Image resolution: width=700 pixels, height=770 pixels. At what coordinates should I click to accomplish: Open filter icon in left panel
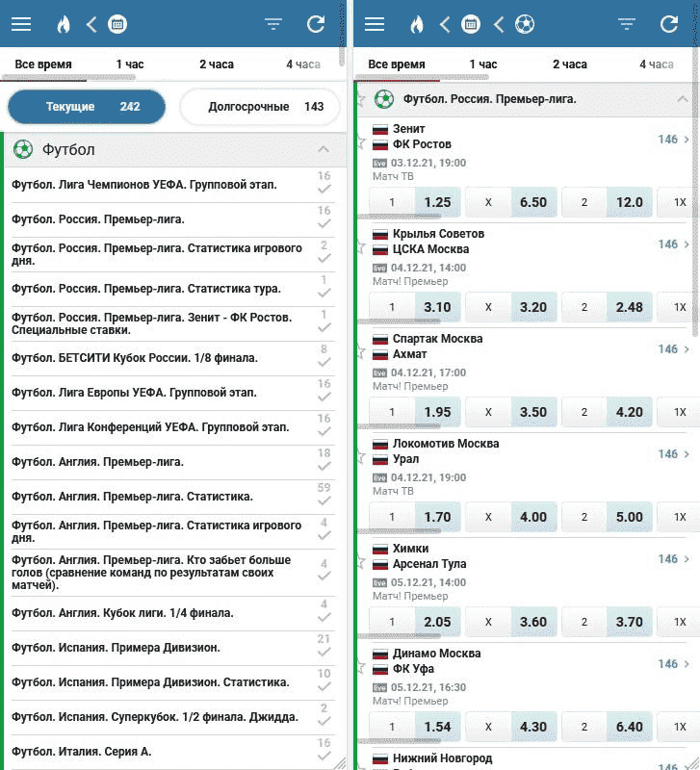click(273, 24)
